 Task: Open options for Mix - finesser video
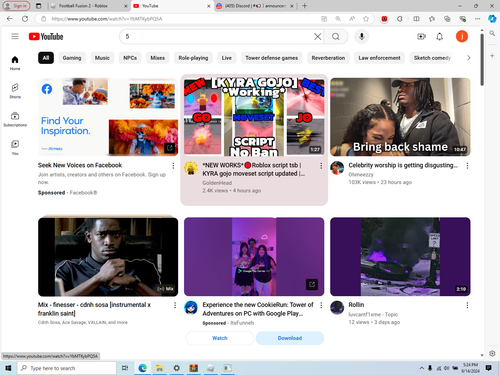click(175, 305)
